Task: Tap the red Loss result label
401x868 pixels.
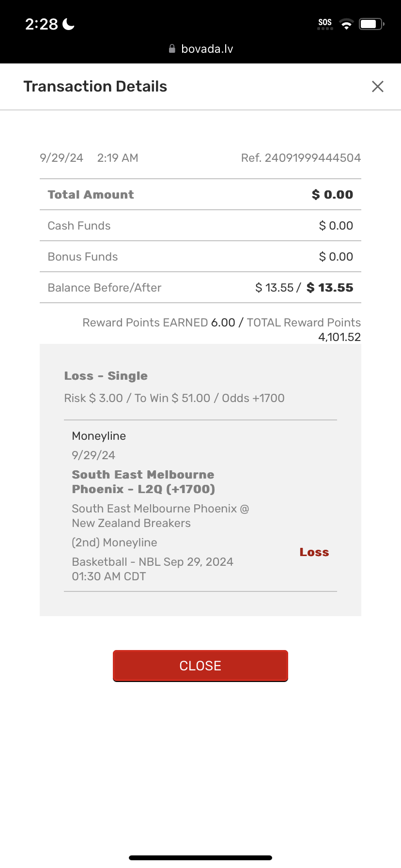Action: (x=314, y=552)
